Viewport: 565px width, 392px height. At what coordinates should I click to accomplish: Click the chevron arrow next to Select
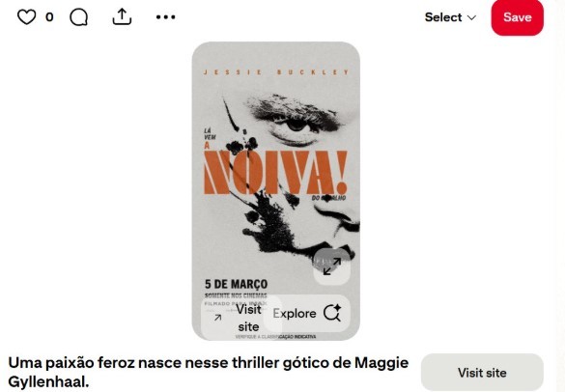point(471,17)
